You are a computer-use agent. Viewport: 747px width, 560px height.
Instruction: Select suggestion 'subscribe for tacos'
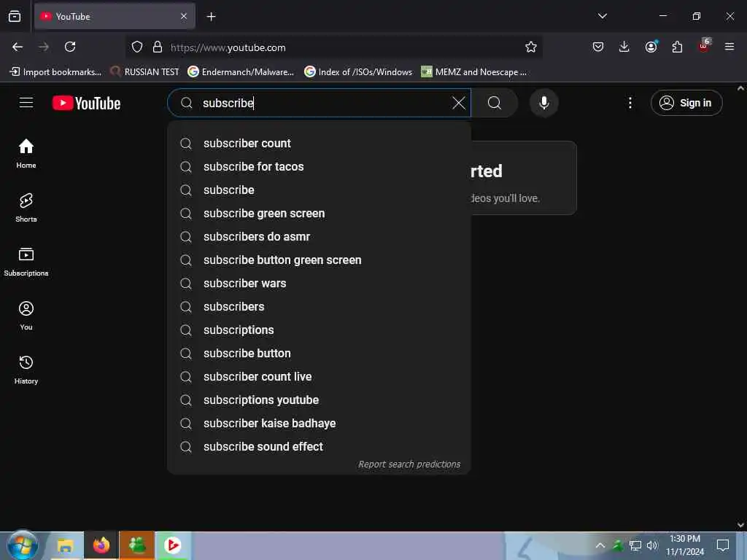pyautogui.click(x=319, y=167)
